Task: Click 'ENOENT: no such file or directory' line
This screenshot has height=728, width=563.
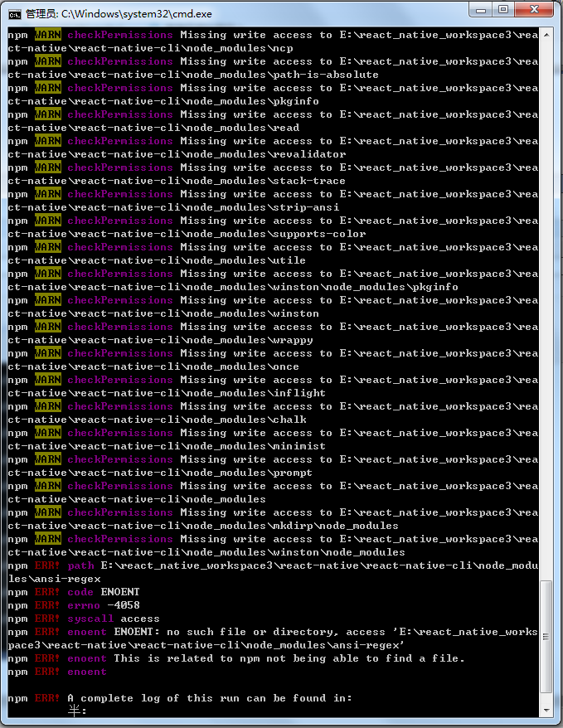Action: 273,632
